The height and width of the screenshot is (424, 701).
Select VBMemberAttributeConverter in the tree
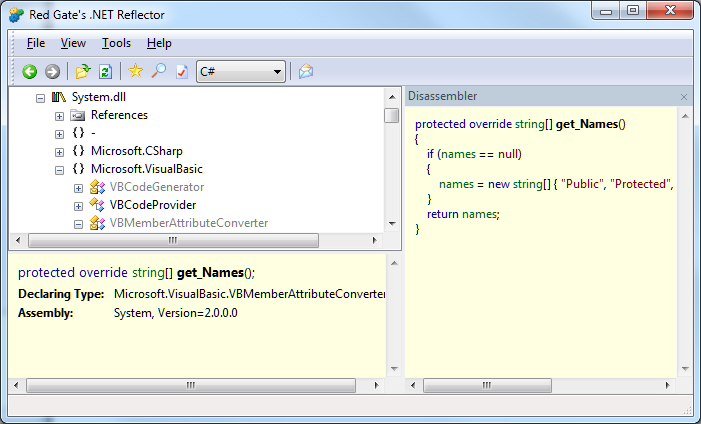tap(189, 223)
